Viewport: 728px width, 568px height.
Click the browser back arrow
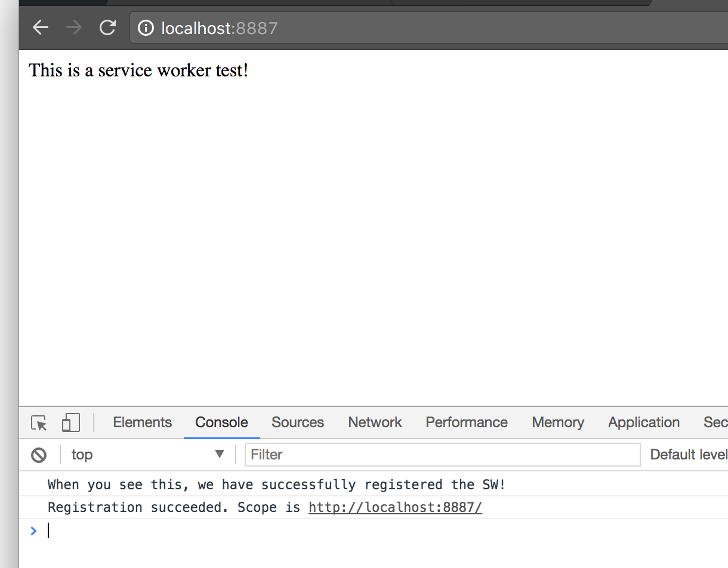41,27
